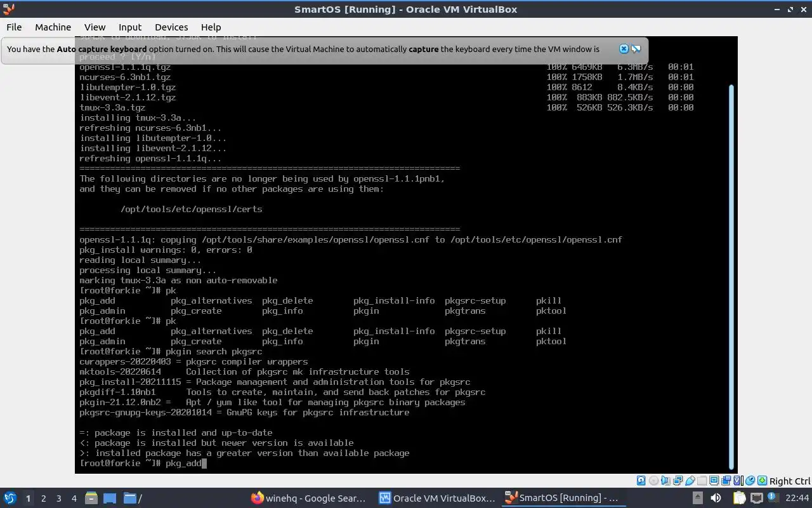Click the 22:44 clock
812x508 pixels.
click(797, 498)
